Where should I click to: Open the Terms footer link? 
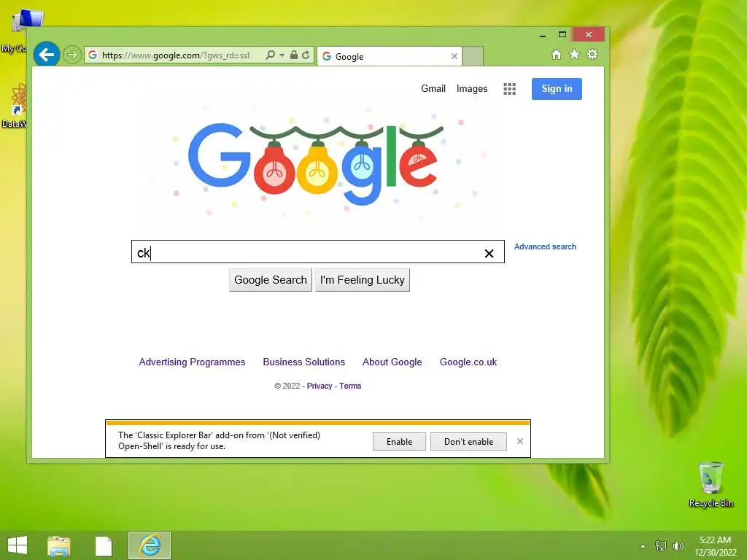350,386
